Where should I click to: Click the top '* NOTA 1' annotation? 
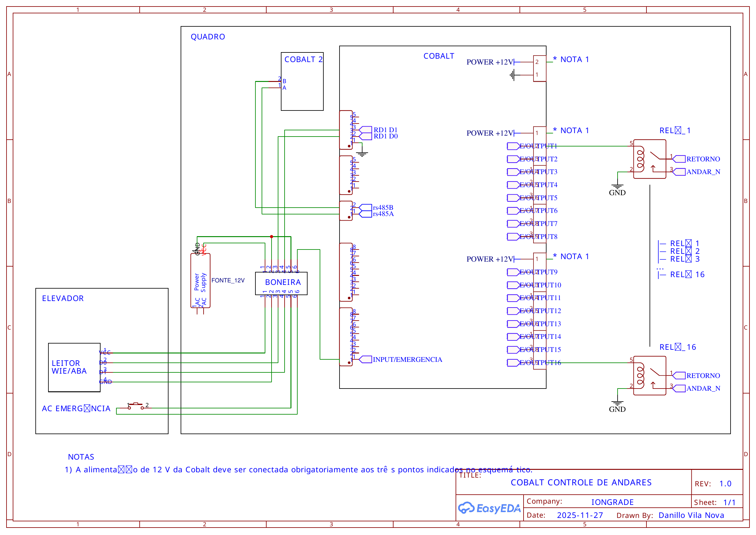[x=571, y=59]
